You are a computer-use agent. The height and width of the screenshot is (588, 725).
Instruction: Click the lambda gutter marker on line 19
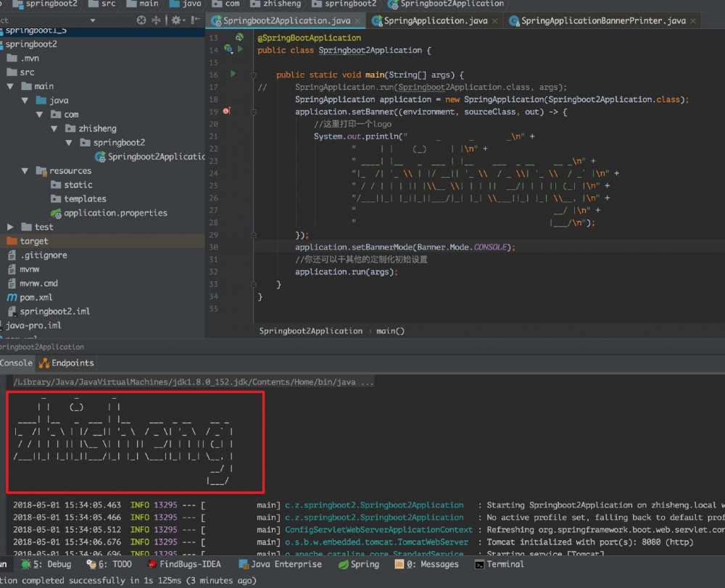coord(226,112)
